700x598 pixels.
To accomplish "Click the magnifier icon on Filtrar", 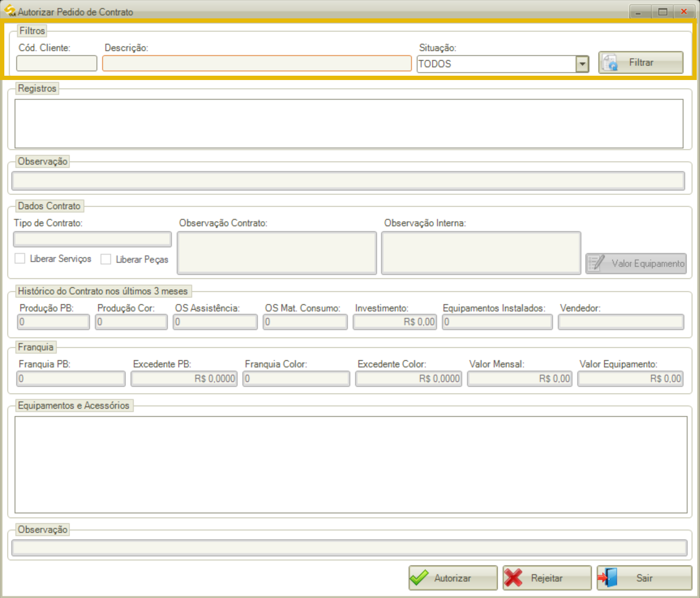I will click(610, 63).
